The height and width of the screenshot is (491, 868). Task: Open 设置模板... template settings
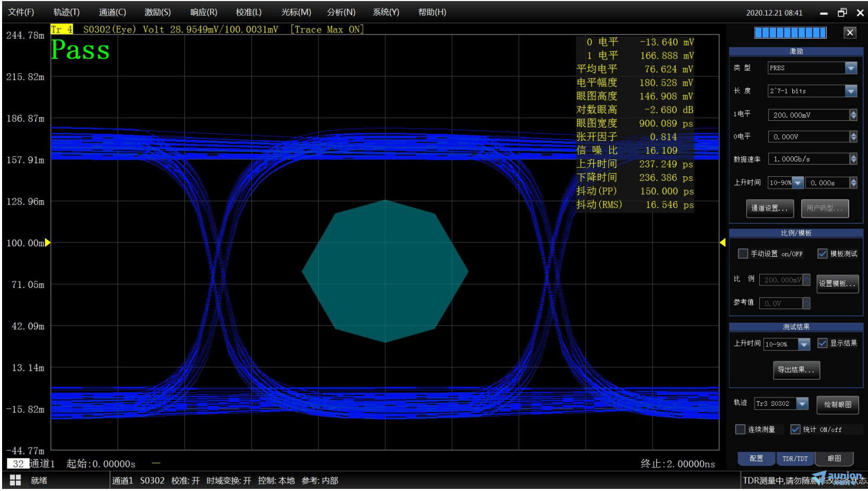tap(837, 283)
